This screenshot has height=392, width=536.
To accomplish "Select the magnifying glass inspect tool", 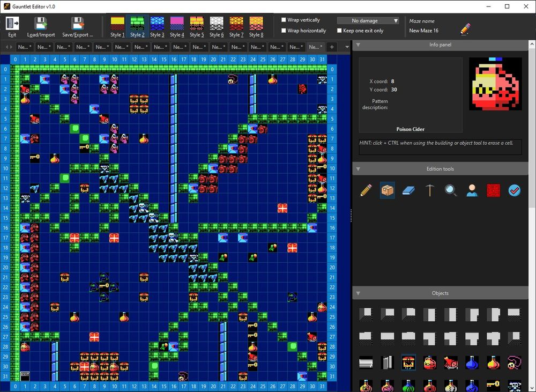I will click(451, 190).
